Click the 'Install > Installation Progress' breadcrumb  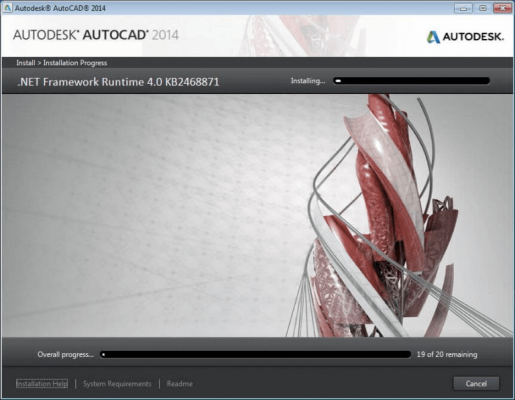(x=62, y=63)
